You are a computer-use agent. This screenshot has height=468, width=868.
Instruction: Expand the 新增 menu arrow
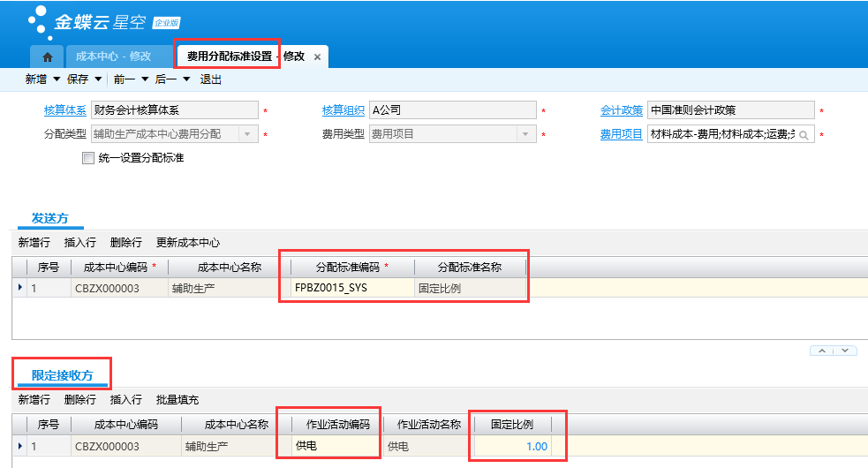[x=57, y=79]
